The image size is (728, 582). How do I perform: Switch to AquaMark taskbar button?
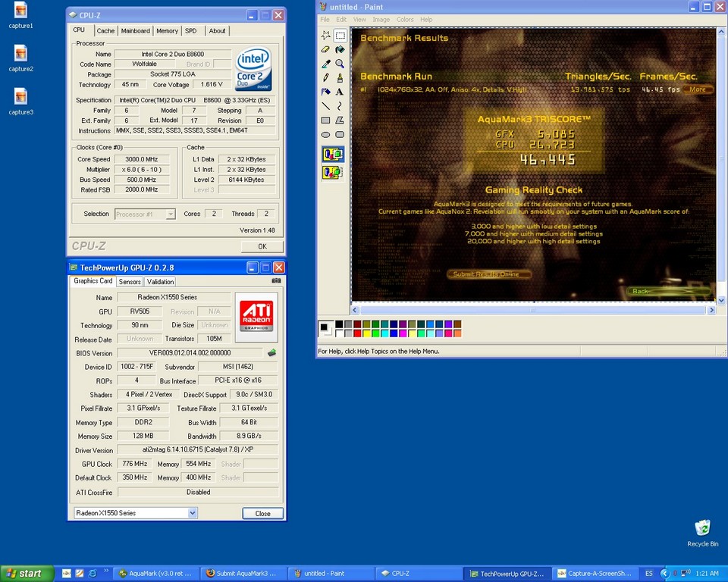pyautogui.click(x=158, y=574)
